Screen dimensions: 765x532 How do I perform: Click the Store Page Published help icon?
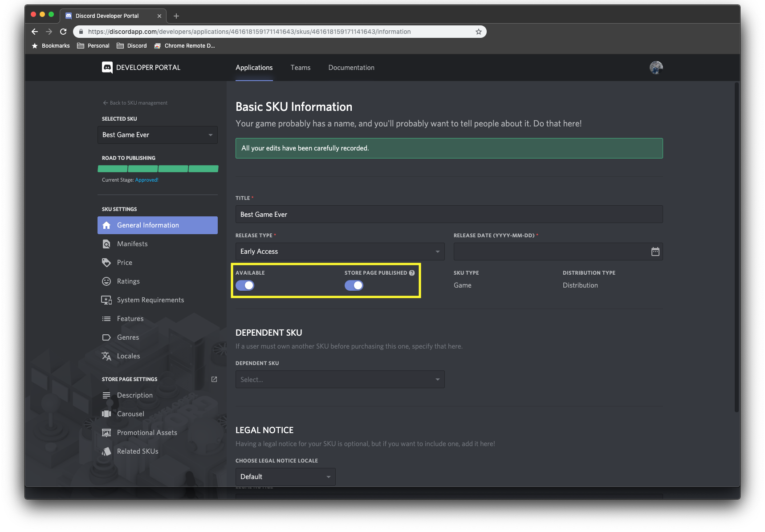(x=412, y=273)
